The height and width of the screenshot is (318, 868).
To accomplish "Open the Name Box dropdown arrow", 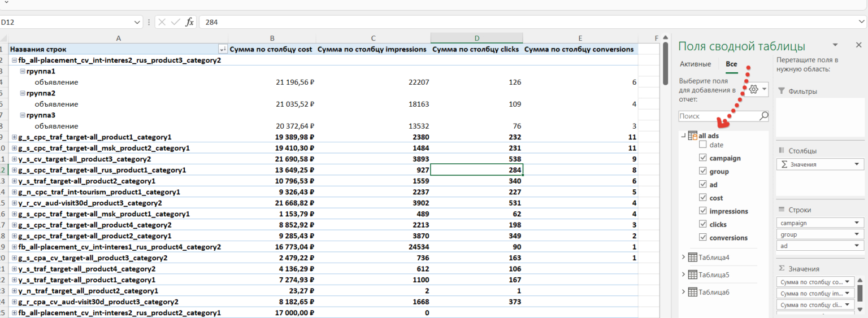I will click(137, 22).
